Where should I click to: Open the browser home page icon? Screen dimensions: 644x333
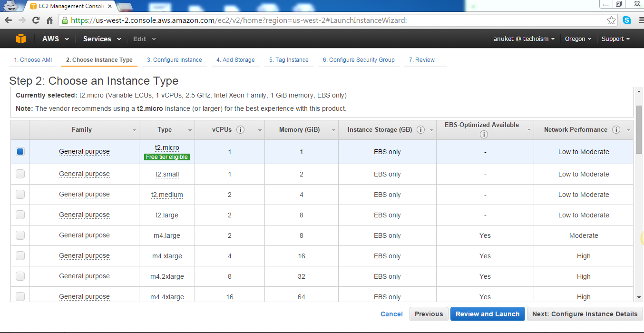(x=49, y=20)
